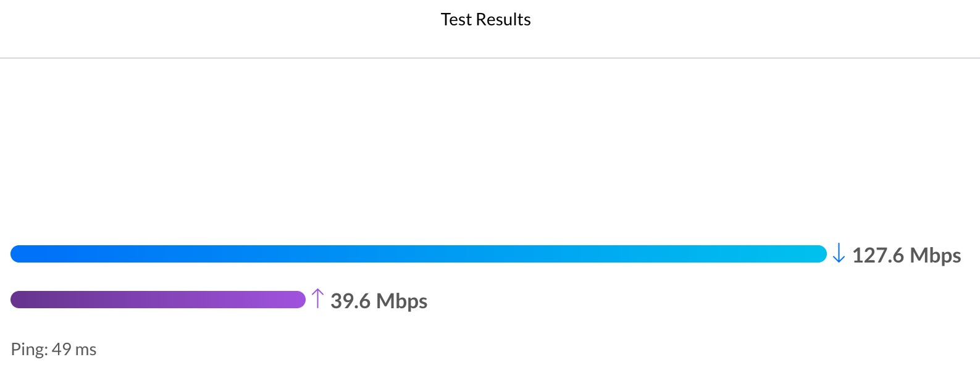The width and height of the screenshot is (980, 370).
Task: Click the blue download arrow icon
Action: pos(839,253)
